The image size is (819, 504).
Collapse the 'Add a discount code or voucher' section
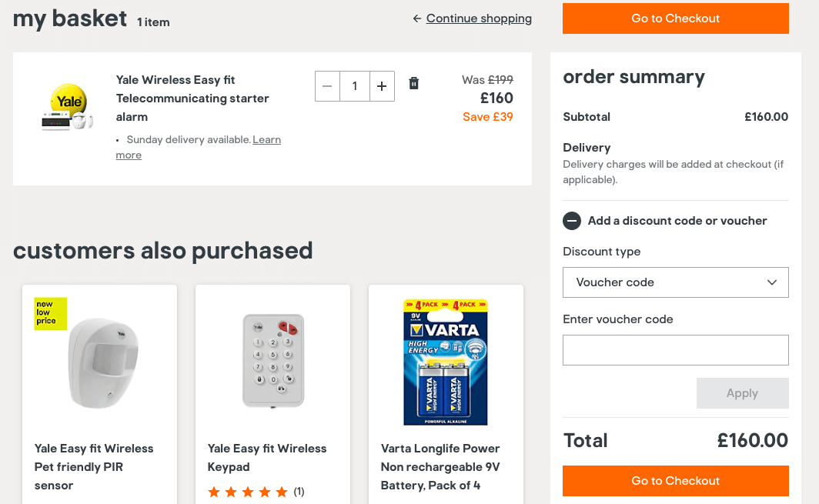pos(572,221)
